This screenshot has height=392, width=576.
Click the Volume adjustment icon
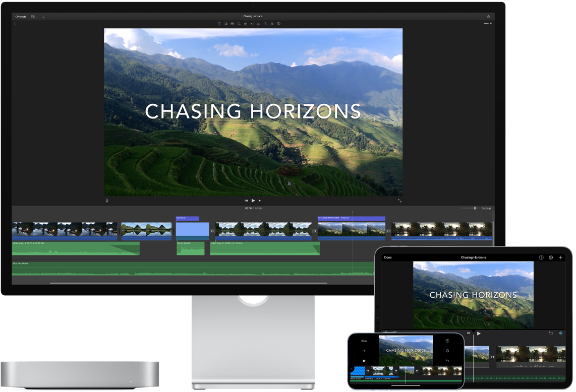[252, 24]
